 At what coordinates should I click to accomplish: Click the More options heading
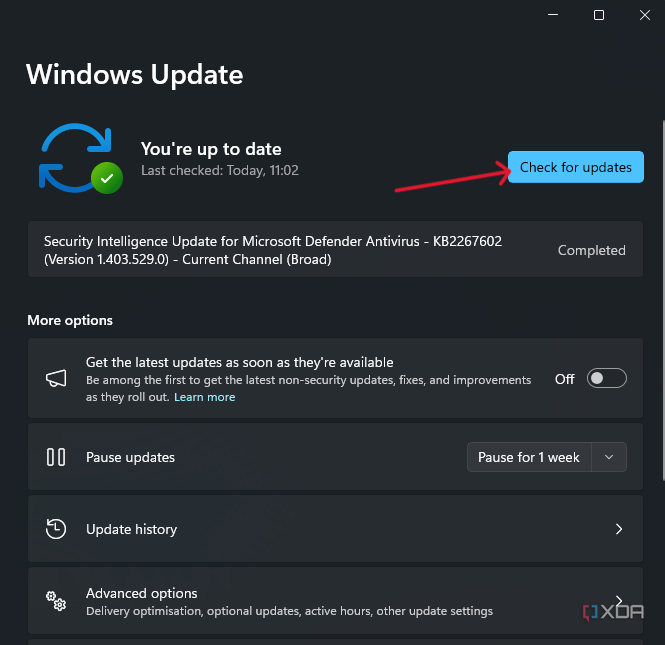pyautogui.click(x=70, y=320)
